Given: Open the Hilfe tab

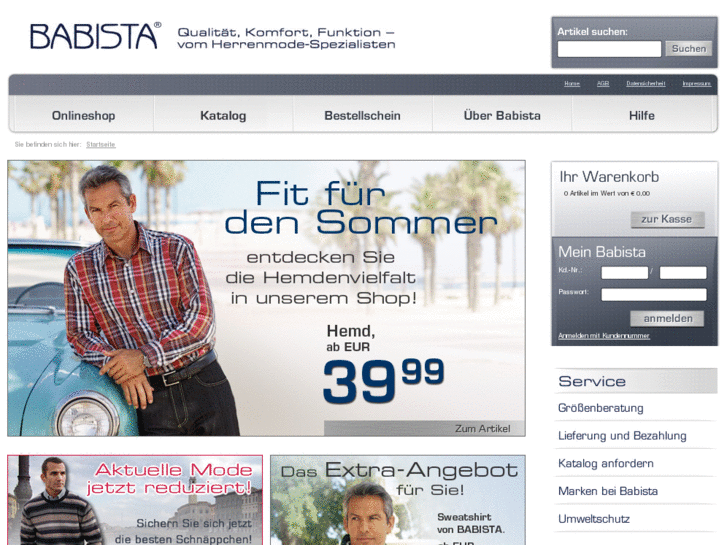Looking at the screenshot, I should pos(642,115).
